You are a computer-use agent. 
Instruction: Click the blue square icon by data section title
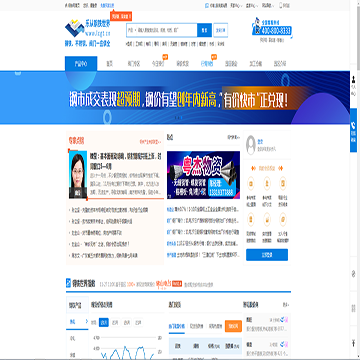tap(68, 283)
